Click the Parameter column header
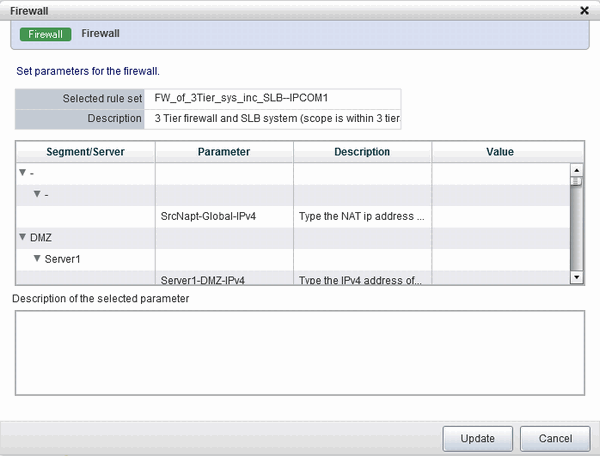 224,152
